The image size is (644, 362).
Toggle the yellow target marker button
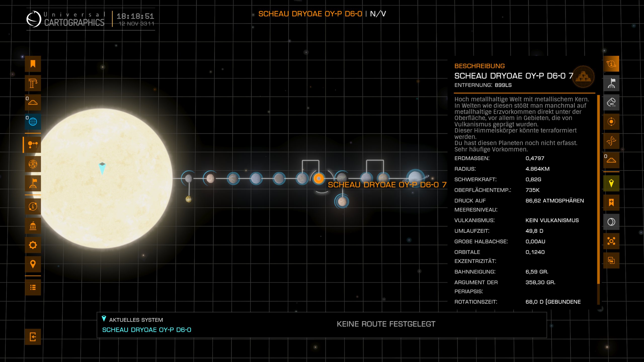tap(611, 183)
